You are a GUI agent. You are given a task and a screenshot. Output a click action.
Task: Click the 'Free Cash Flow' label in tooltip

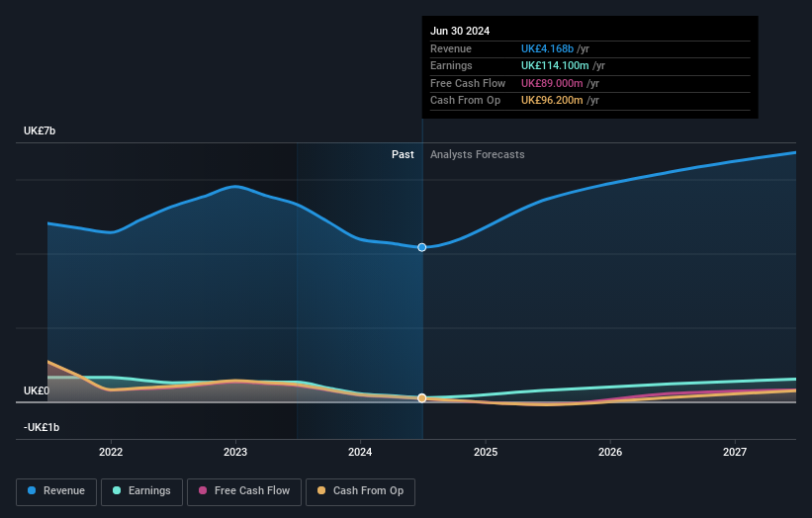(x=468, y=83)
